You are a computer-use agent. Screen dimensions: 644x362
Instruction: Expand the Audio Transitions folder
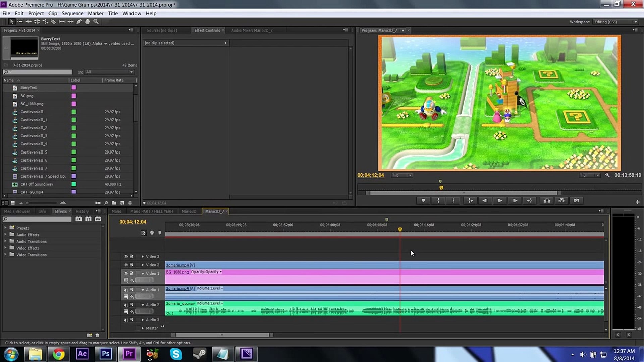5,241
